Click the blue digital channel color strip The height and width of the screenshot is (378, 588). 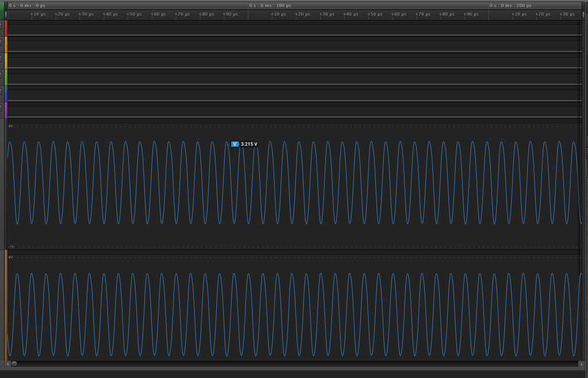pyautogui.click(x=6, y=93)
